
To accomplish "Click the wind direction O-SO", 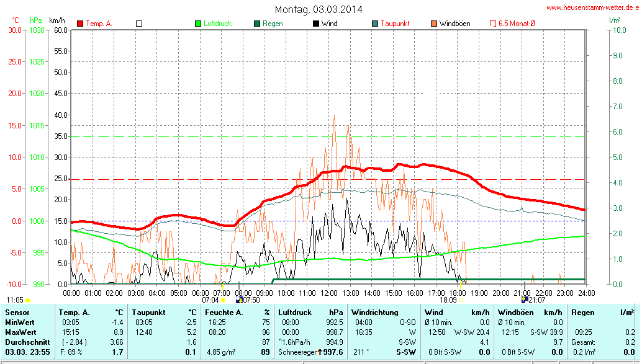I will tap(408, 322).
